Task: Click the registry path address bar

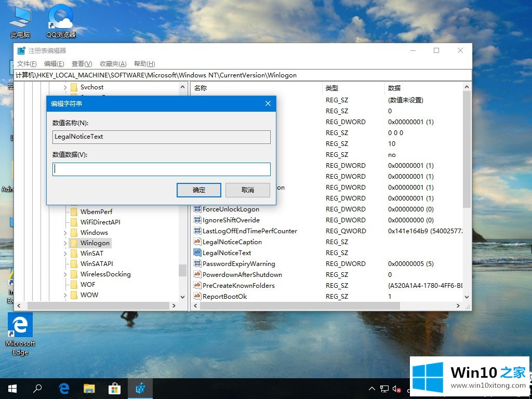Action: pyautogui.click(x=243, y=75)
